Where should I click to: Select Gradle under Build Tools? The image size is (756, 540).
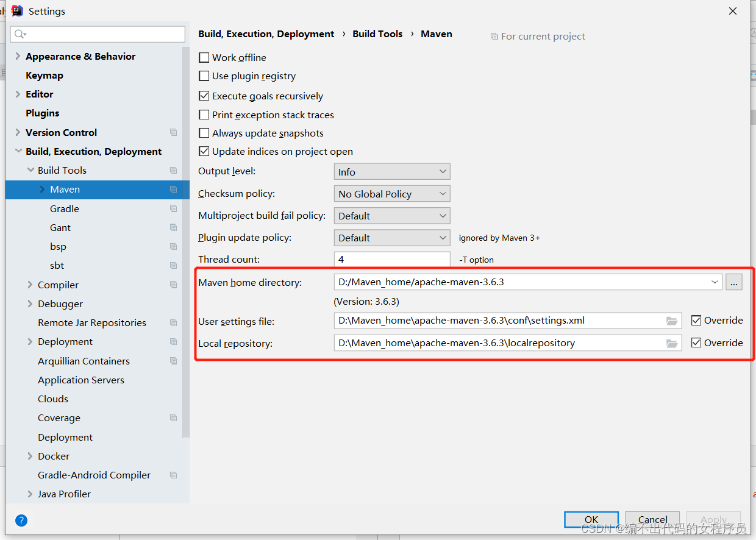tap(65, 208)
